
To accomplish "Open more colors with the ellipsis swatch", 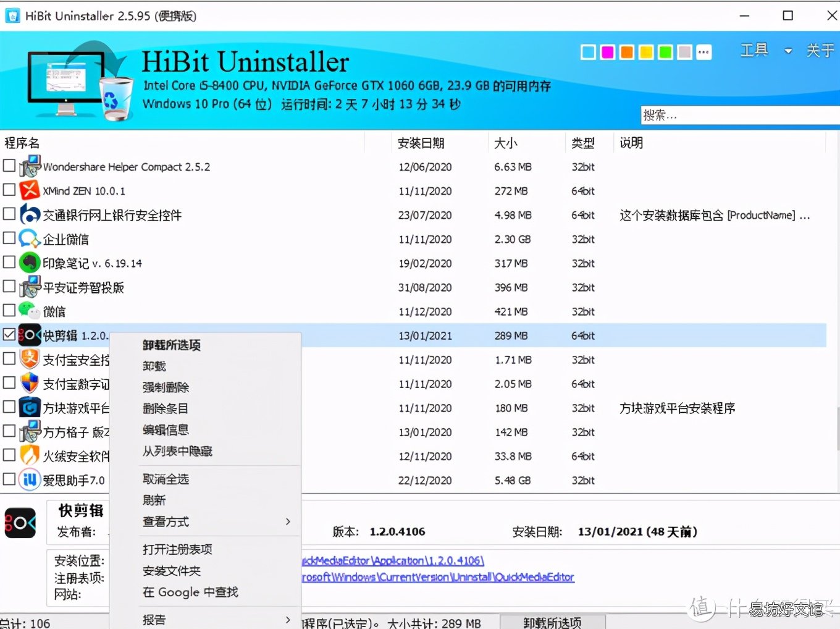I will (704, 52).
